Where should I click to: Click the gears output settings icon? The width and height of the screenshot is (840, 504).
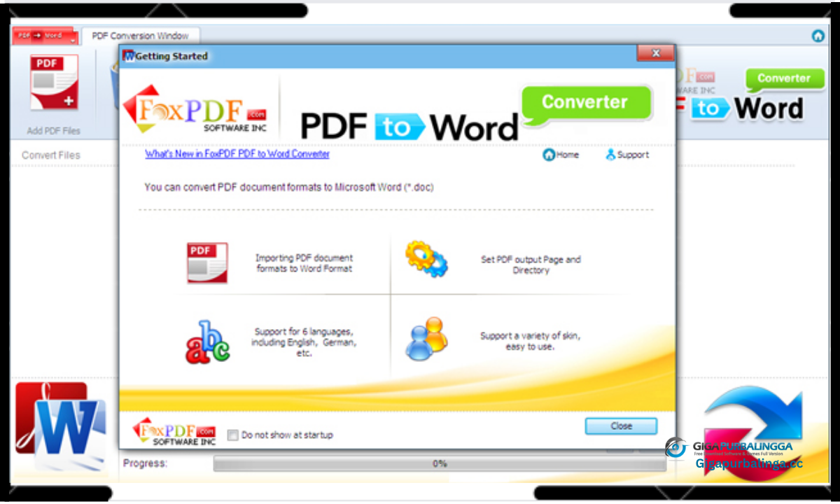click(x=426, y=258)
